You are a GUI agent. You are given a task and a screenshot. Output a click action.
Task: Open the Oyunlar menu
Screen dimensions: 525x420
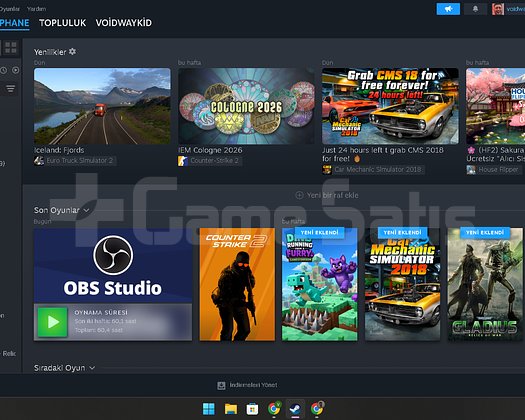coord(10,9)
